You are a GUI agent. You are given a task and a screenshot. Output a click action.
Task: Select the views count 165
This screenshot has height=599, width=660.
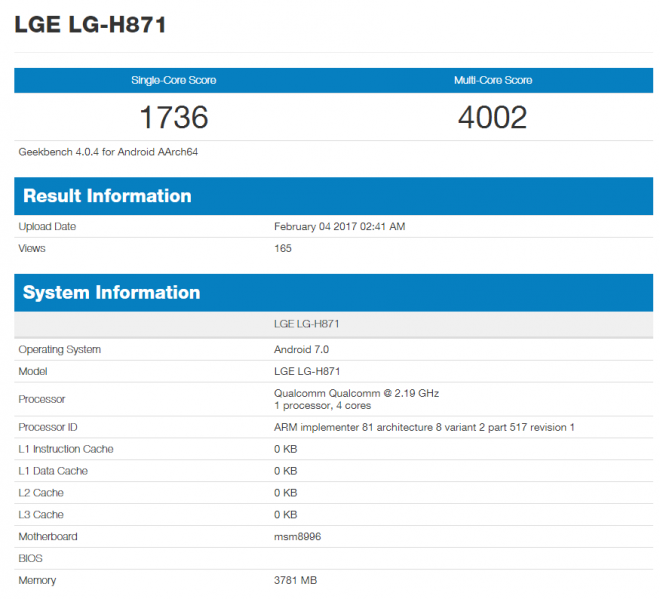point(283,248)
